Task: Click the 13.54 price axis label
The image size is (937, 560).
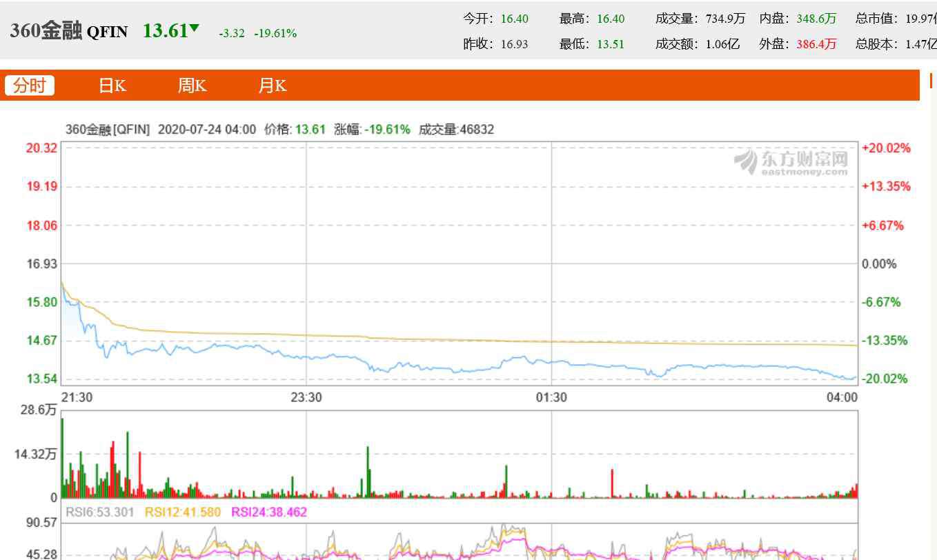Action: 41,379
